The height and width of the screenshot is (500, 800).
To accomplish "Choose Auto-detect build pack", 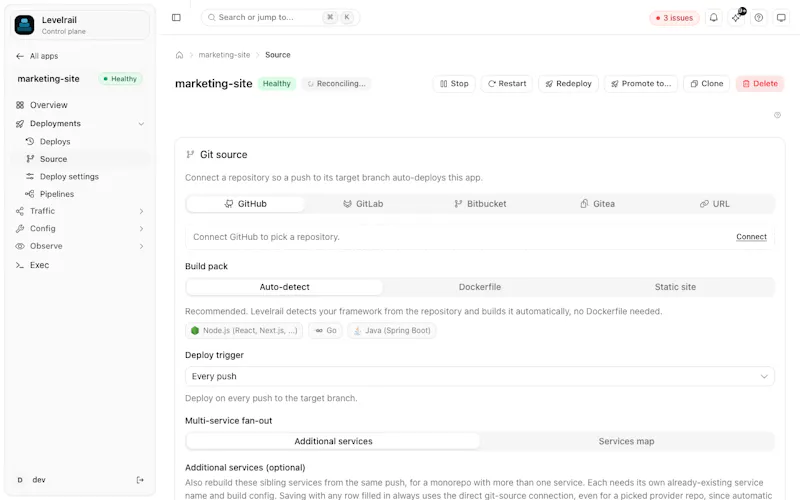I will (x=285, y=287).
